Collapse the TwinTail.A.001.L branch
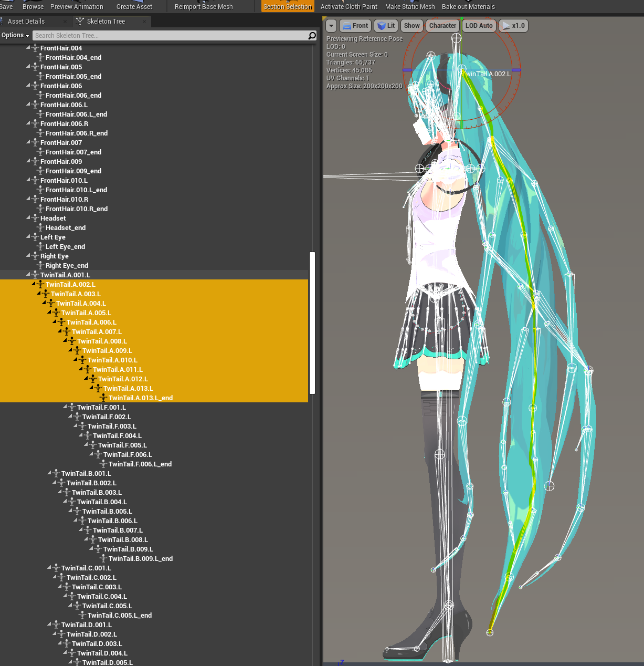The height and width of the screenshot is (666, 644). tap(28, 274)
